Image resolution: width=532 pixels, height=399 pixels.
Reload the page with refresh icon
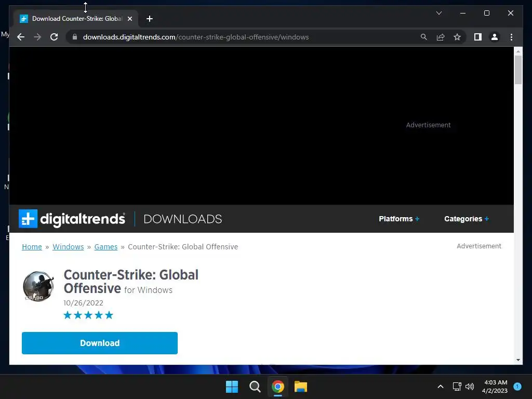coord(54,37)
